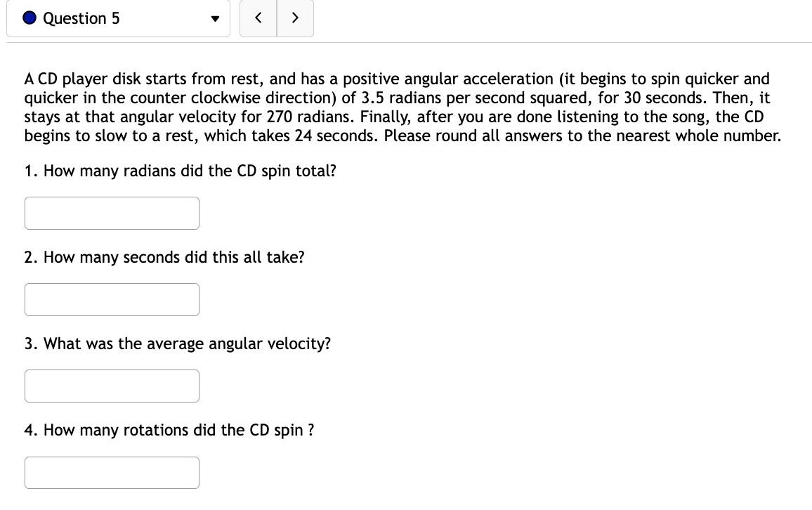Click the blue question status indicator dot

tap(28, 18)
